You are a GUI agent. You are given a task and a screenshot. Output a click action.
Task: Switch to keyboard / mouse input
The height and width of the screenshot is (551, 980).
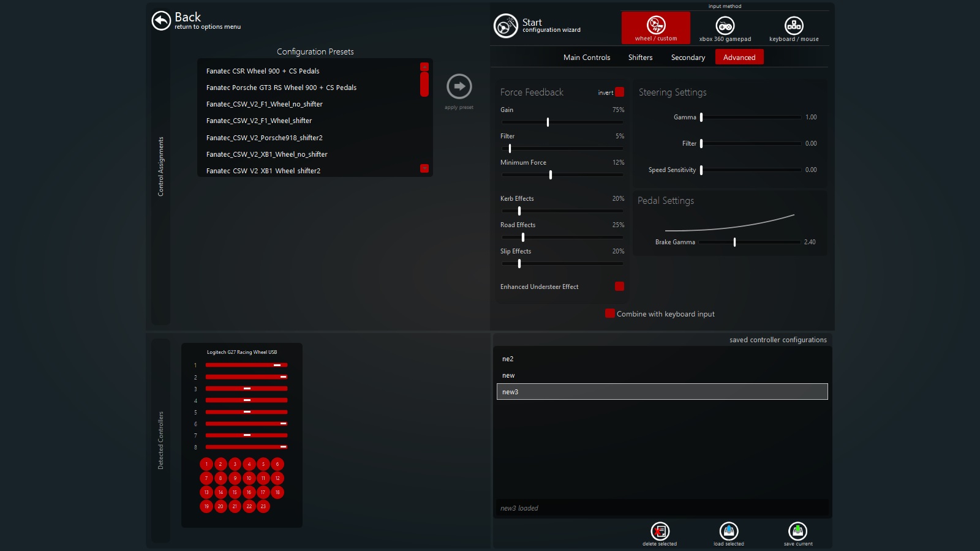(794, 28)
